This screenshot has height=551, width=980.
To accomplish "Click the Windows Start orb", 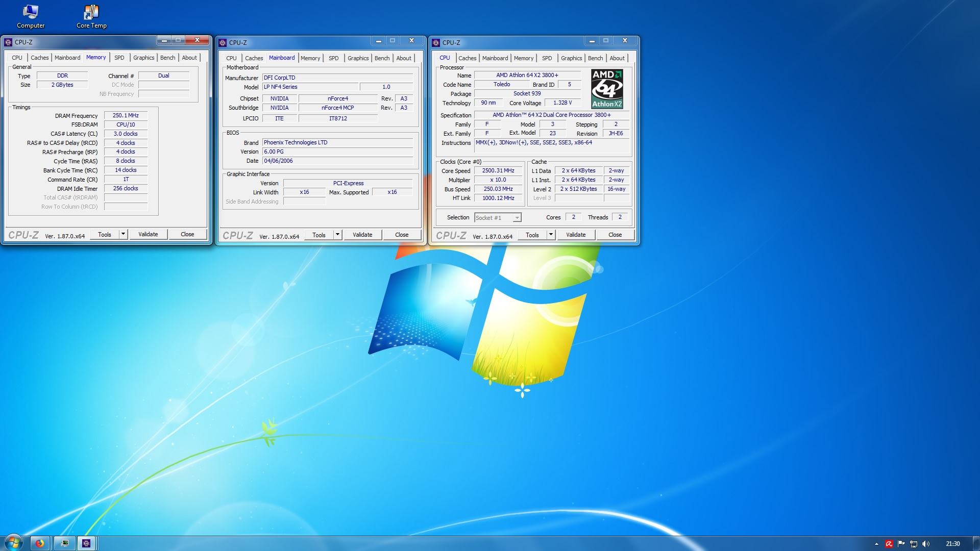I will [x=13, y=543].
